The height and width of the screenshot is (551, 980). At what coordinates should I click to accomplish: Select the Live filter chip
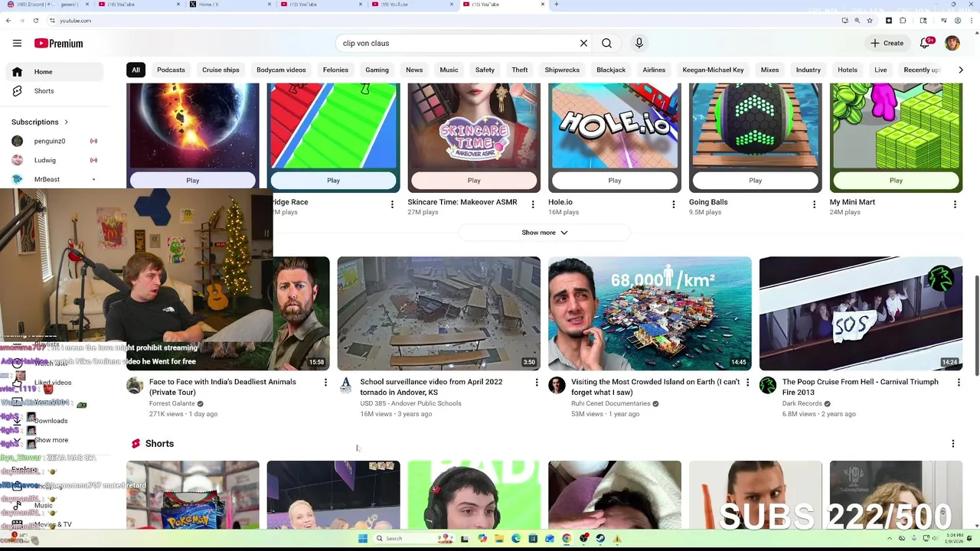[880, 70]
